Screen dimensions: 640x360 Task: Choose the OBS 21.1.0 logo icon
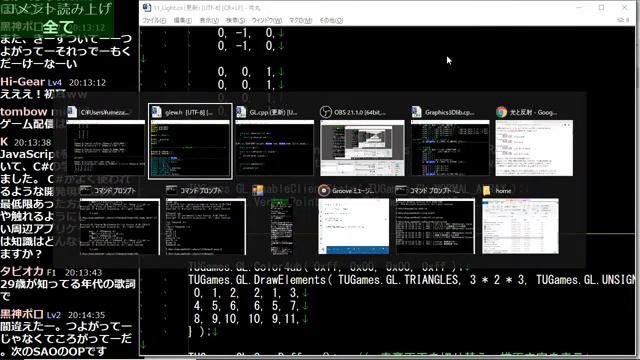326,112
